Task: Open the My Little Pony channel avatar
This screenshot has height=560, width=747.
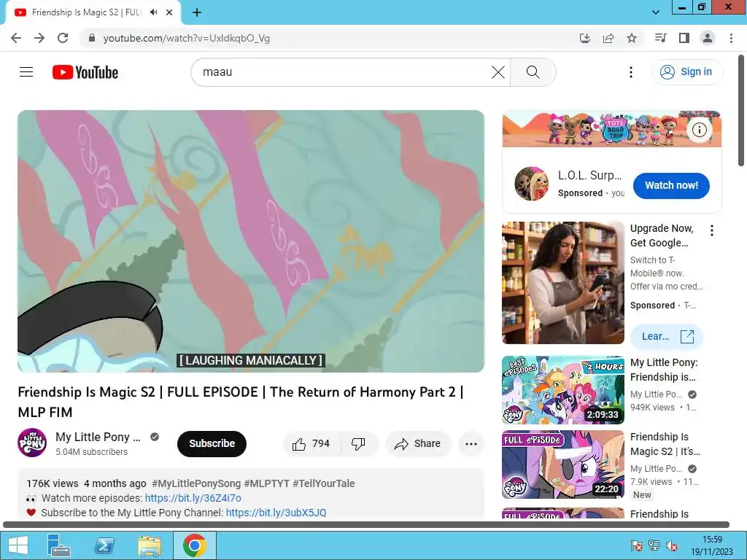Action: click(32, 443)
